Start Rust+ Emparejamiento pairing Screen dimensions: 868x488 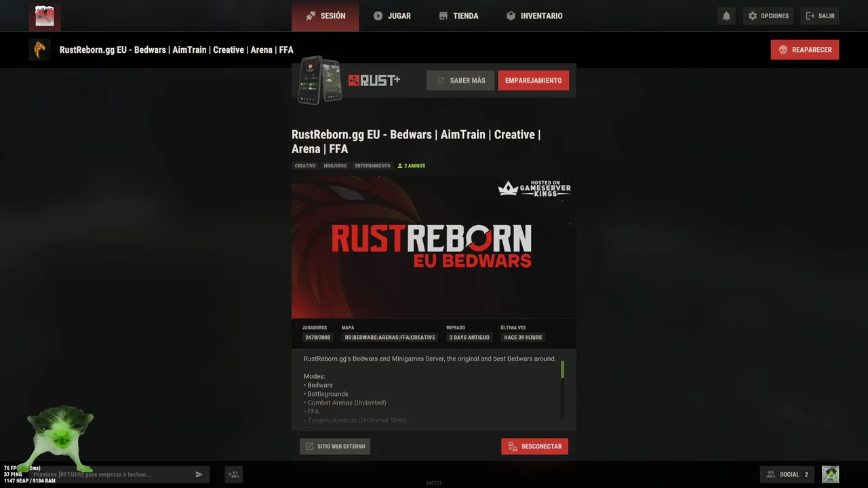(533, 81)
